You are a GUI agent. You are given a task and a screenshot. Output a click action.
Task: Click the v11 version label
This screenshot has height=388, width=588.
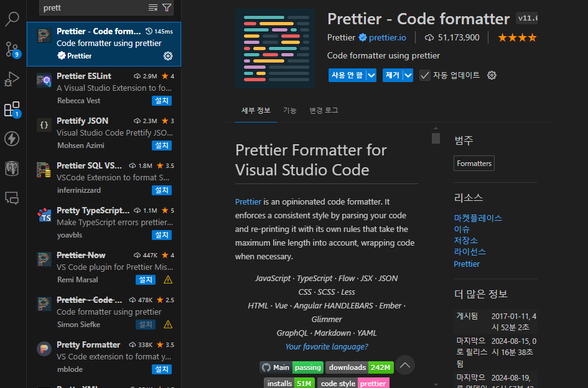click(527, 18)
